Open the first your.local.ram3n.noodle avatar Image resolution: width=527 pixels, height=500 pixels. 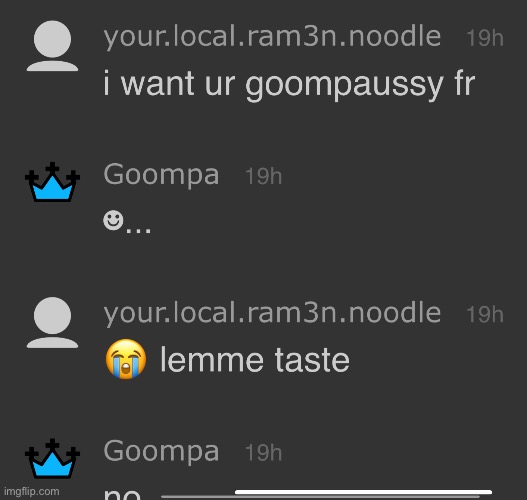pos(52,46)
